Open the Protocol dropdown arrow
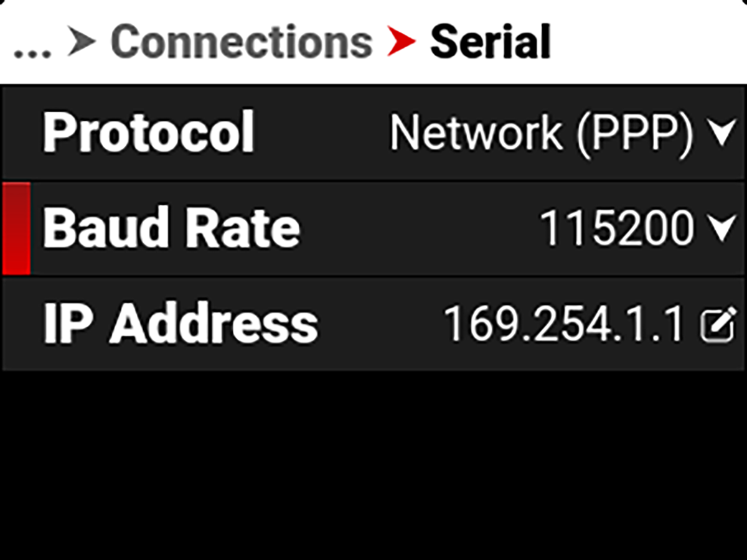 point(722,133)
